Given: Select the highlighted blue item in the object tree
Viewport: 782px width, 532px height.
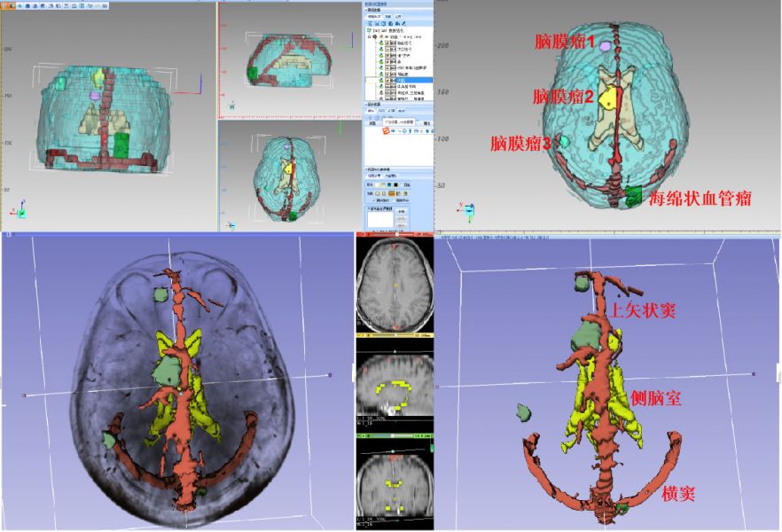Looking at the screenshot, I should [402, 80].
